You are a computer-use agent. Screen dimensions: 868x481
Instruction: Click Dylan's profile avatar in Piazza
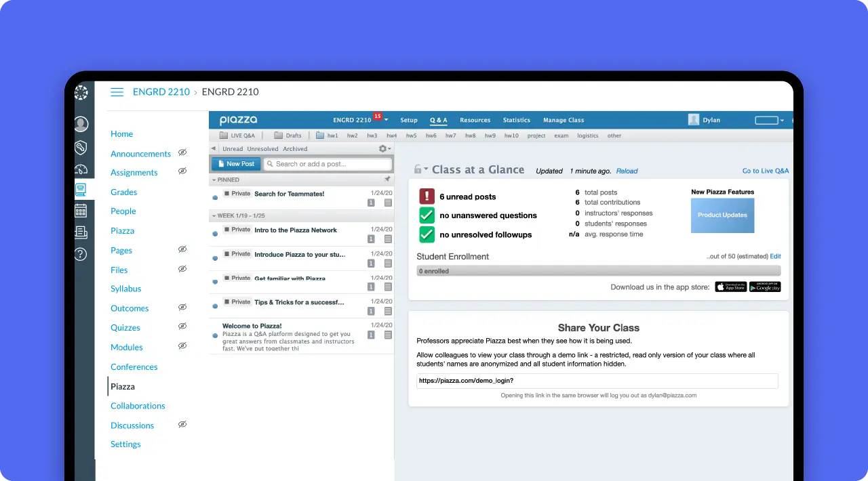coord(694,120)
